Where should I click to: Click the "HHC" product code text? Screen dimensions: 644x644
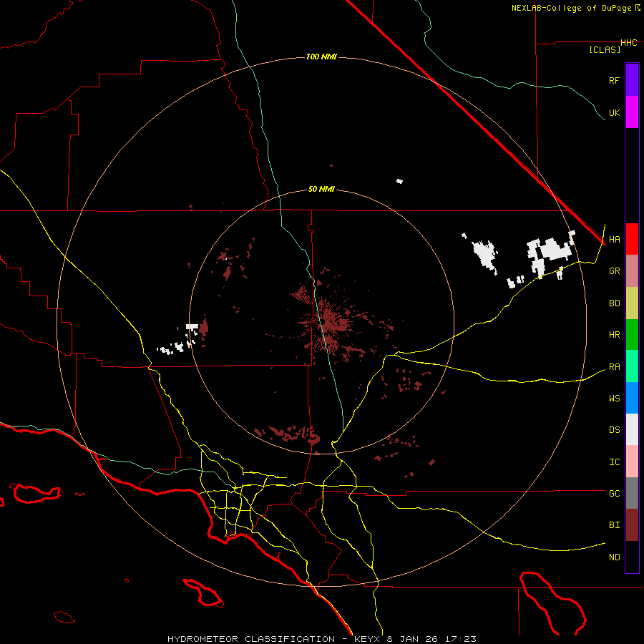(628, 43)
